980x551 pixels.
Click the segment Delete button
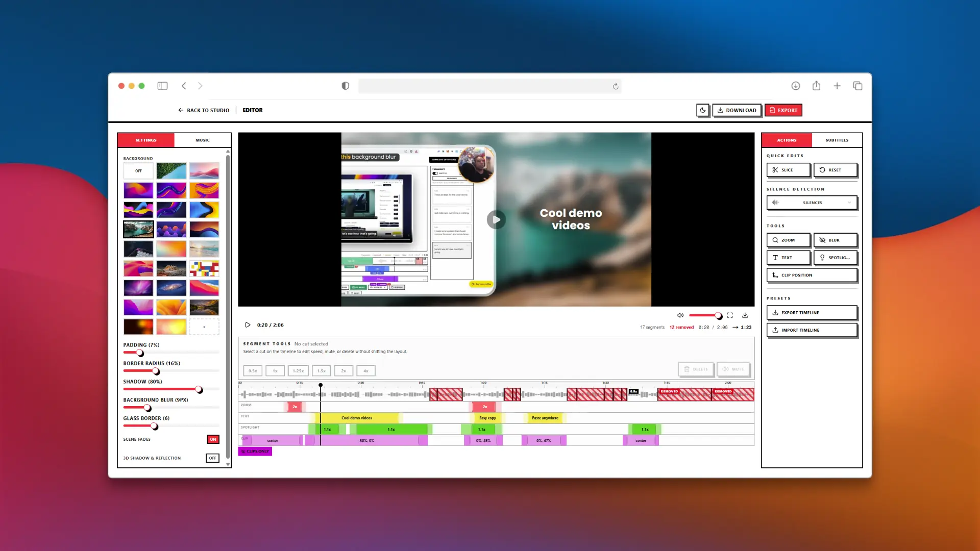[696, 369]
